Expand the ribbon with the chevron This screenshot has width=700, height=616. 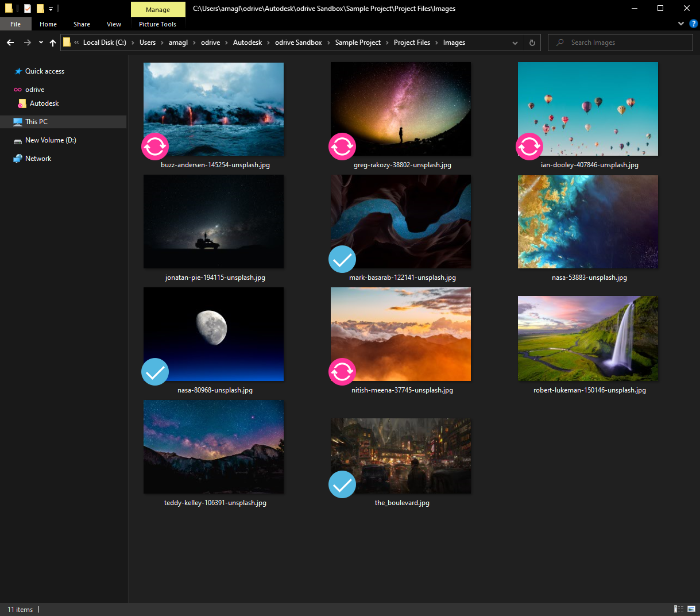pos(681,24)
